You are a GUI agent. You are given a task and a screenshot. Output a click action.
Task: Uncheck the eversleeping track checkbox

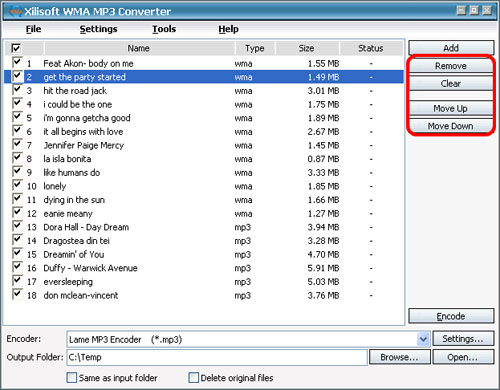[x=17, y=281]
